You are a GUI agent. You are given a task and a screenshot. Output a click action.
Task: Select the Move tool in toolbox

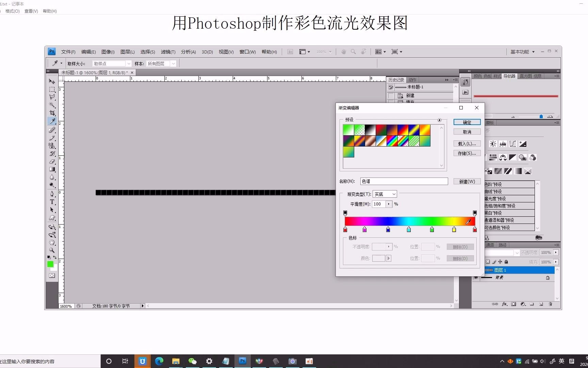pos(52,81)
